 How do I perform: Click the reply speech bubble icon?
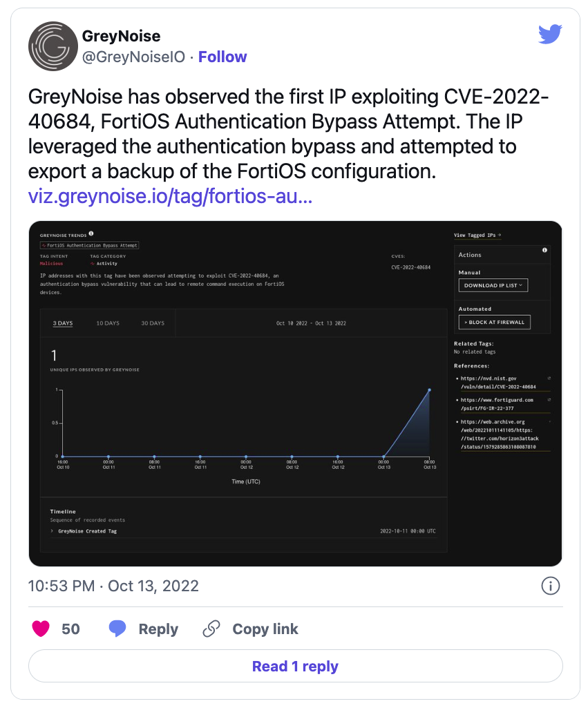[x=117, y=629]
